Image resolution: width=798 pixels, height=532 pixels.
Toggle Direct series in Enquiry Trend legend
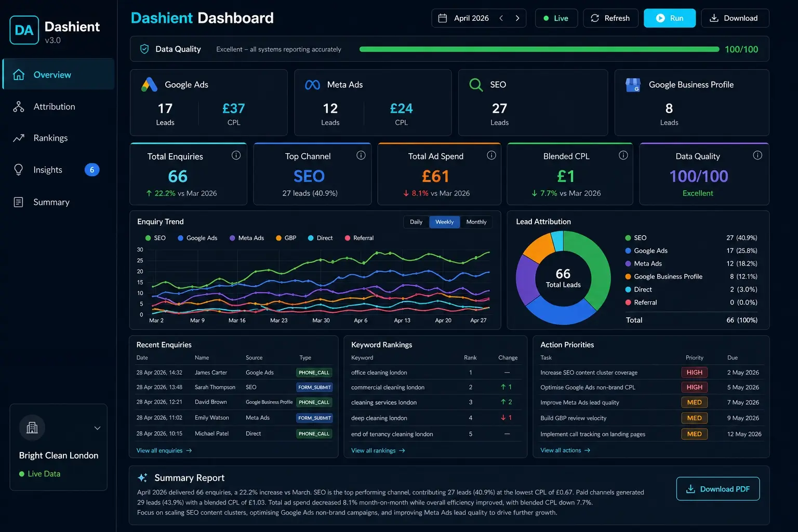(x=321, y=238)
